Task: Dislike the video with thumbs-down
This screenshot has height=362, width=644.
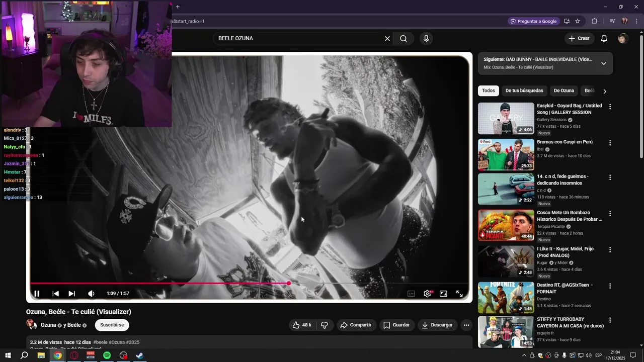Action: 325,325
